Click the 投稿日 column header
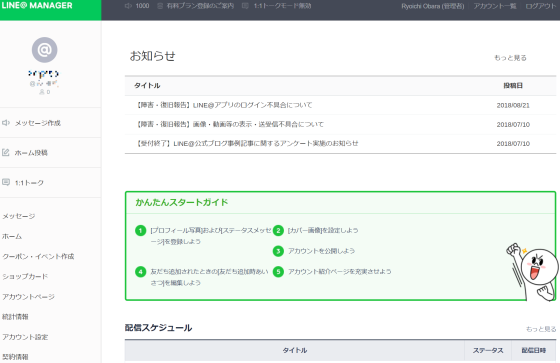 [x=513, y=85]
